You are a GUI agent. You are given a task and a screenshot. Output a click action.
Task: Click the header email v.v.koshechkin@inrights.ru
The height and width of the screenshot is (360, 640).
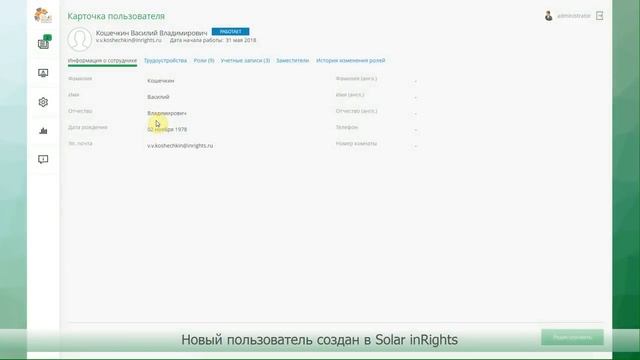pos(129,40)
